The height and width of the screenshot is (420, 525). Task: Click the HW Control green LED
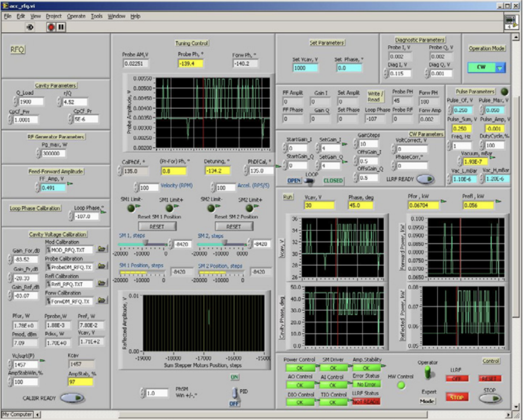click(x=401, y=385)
